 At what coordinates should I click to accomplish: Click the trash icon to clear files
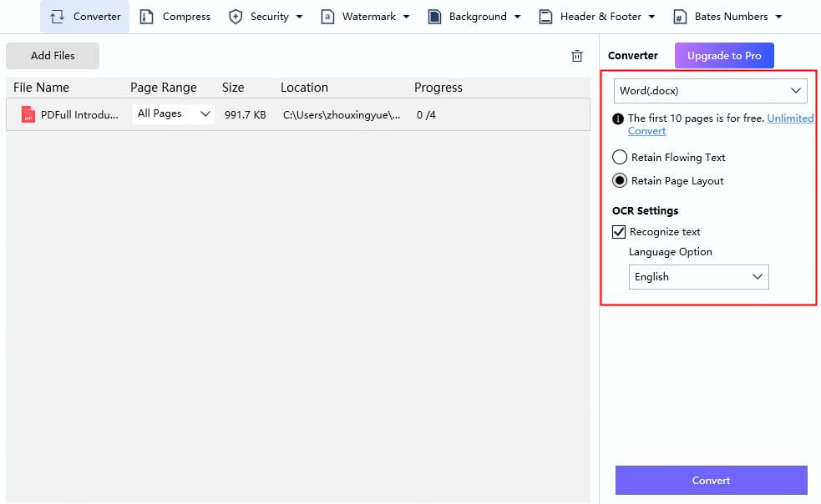click(x=576, y=55)
